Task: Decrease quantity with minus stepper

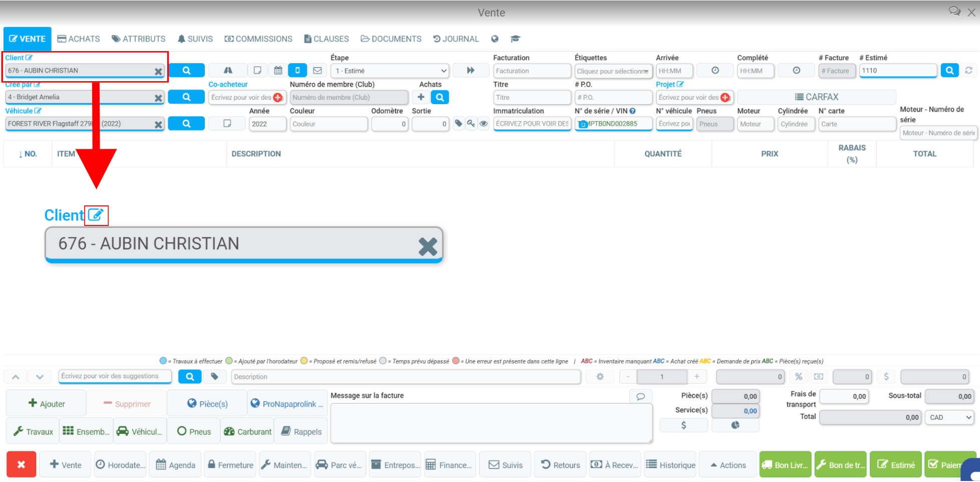Action: [x=628, y=377]
